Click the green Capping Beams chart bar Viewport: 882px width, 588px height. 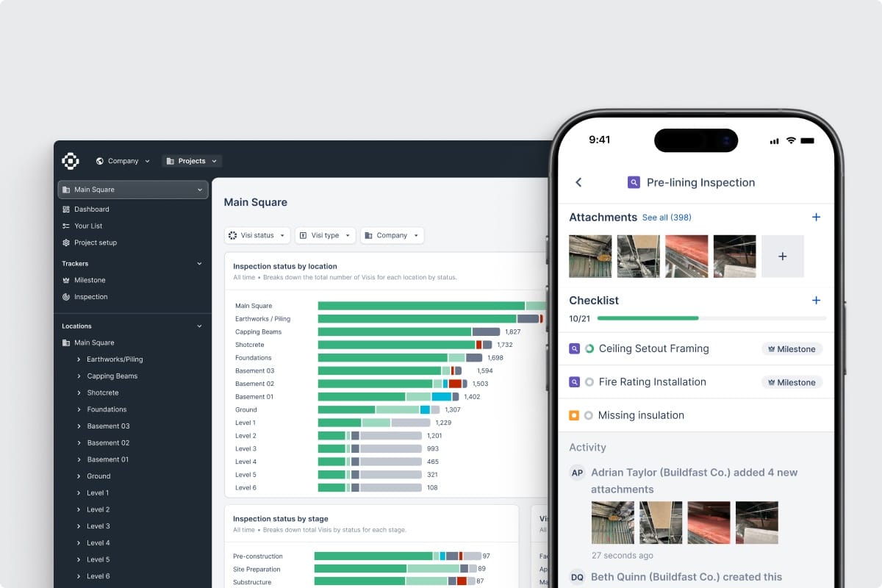click(395, 332)
